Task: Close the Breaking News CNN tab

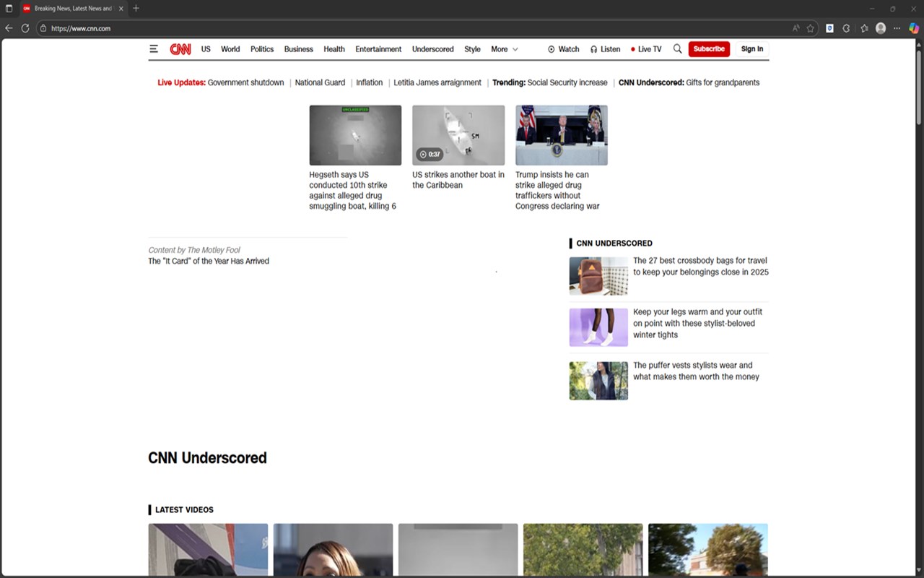Action: tap(121, 9)
